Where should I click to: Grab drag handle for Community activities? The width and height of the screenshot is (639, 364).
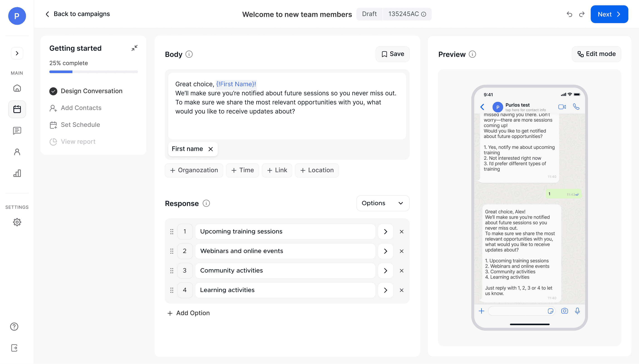click(172, 271)
